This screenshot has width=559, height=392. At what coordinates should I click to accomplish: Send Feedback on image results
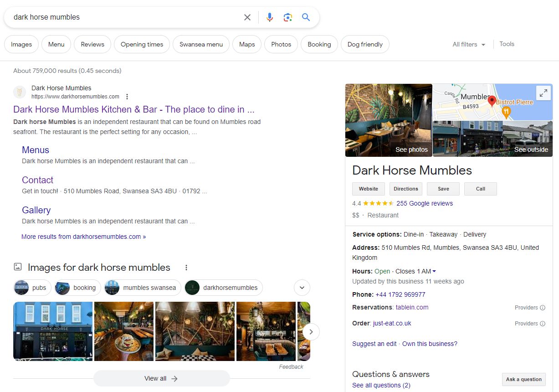(x=291, y=367)
